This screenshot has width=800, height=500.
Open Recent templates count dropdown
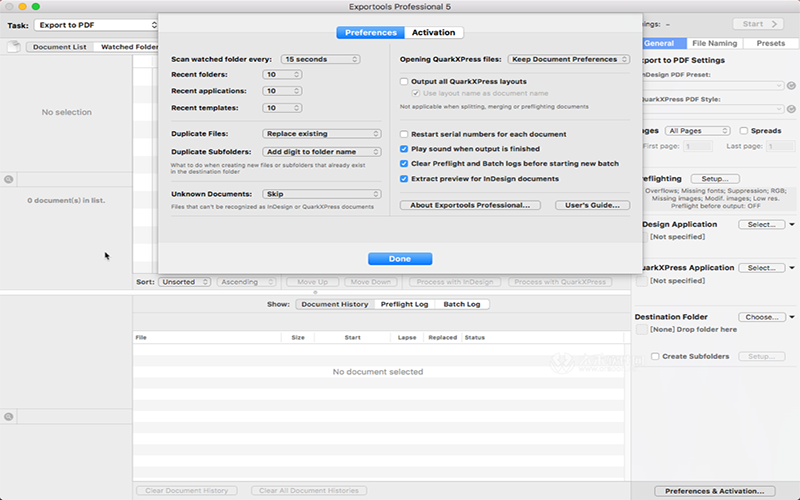pos(282,108)
